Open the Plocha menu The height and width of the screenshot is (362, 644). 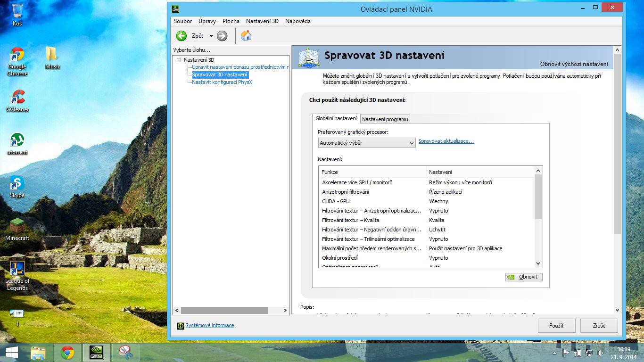coord(231,21)
